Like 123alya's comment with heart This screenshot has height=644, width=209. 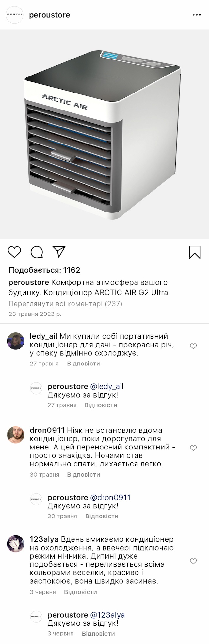[193, 561]
